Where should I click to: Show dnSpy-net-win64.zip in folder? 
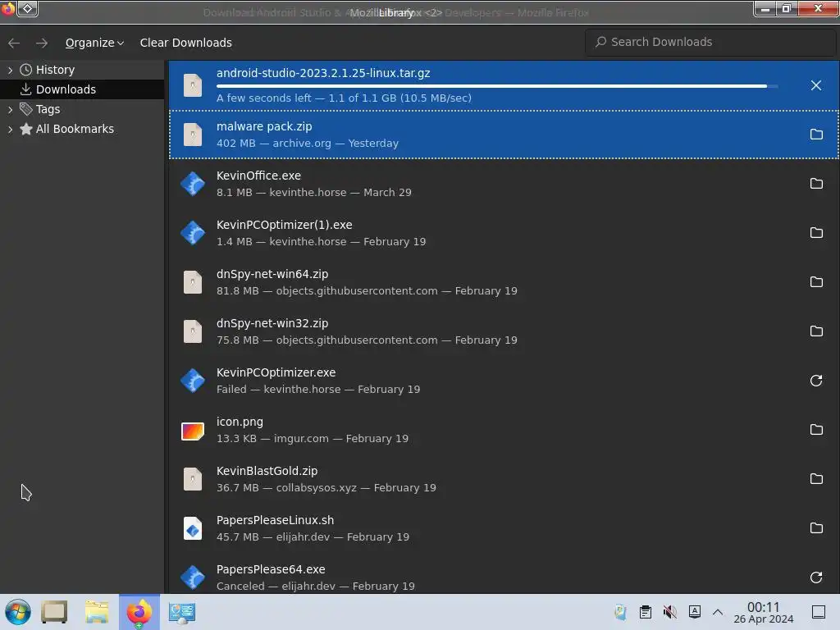pos(816,282)
